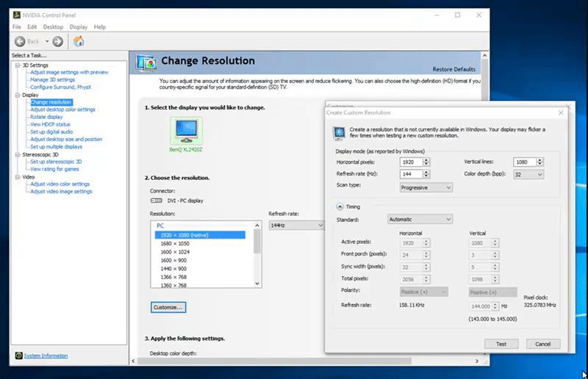Screen dimensions: 588x379
Task: Click the NVIDIA Control Panel title icon
Action: (17, 15)
